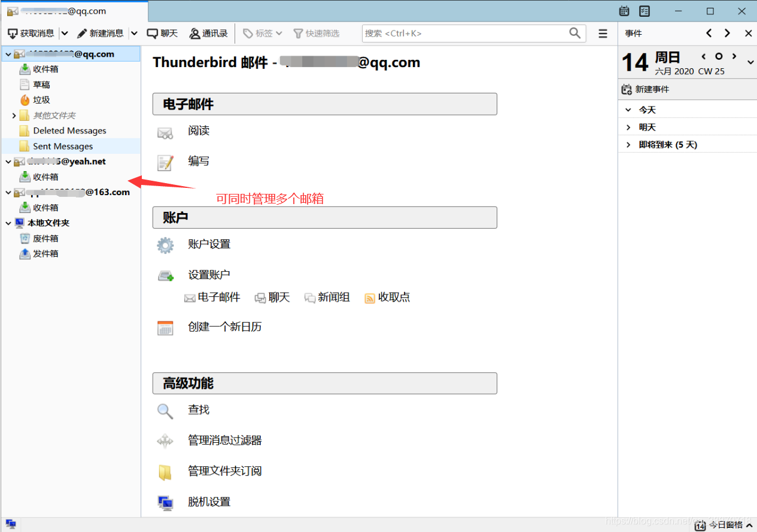Click the Write message (编写) link
The image size is (757, 532).
pyautogui.click(x=199, y=161)
